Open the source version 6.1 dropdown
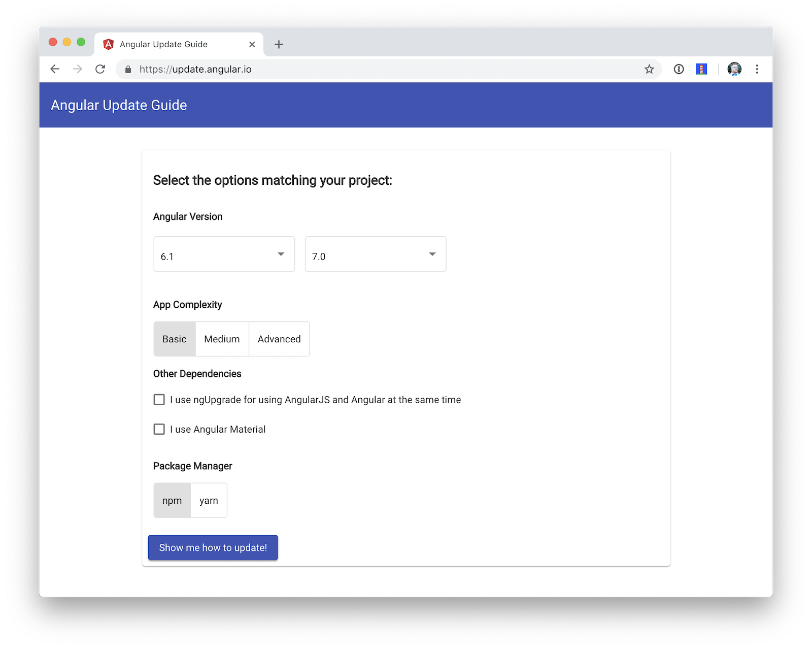 coord(224,254)
